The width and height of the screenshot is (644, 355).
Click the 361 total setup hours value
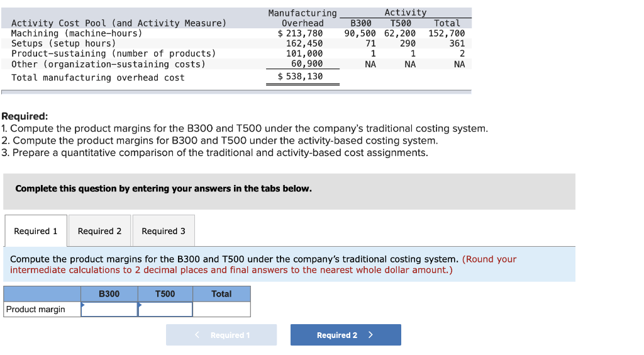457,43
